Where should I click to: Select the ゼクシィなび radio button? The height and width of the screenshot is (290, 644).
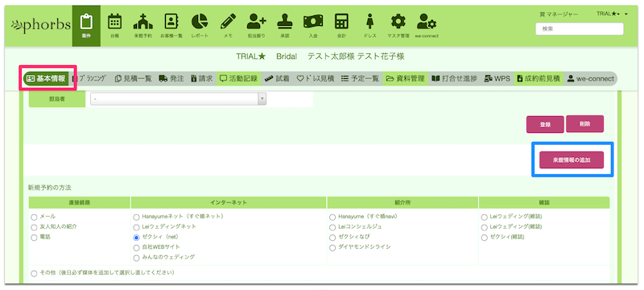click(x=332, y=238)
